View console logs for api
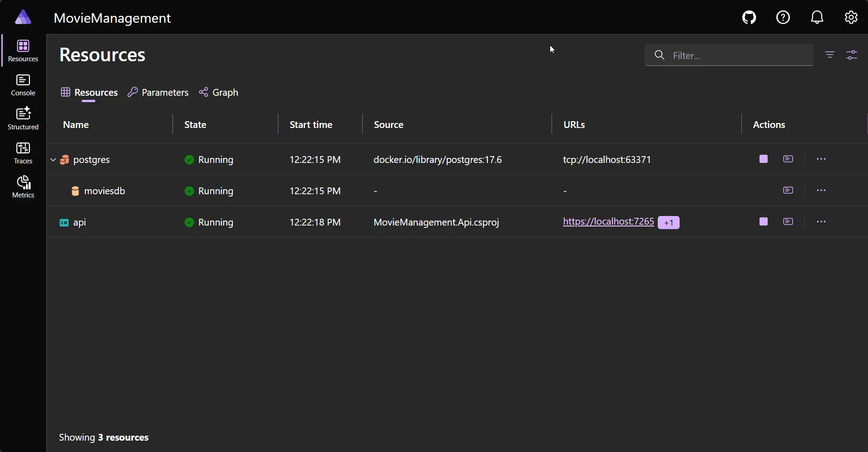Screen dimensions: 868x452 (789, 221)
